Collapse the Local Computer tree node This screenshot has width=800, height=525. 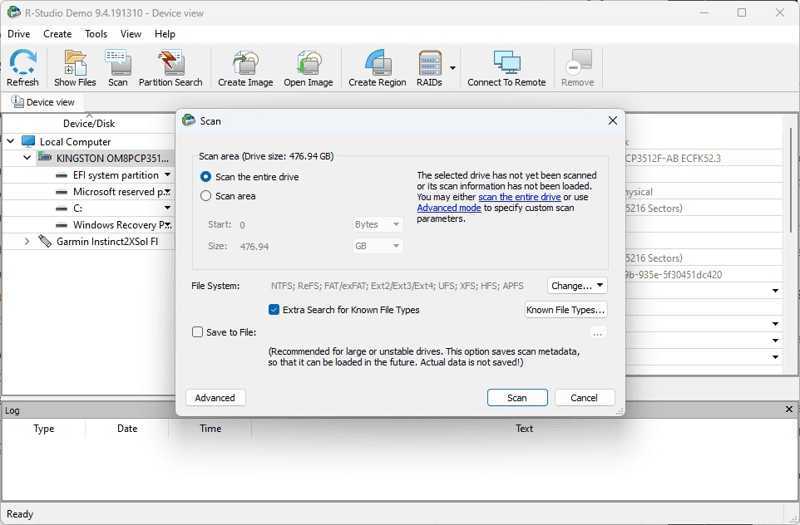pos(11,141)
